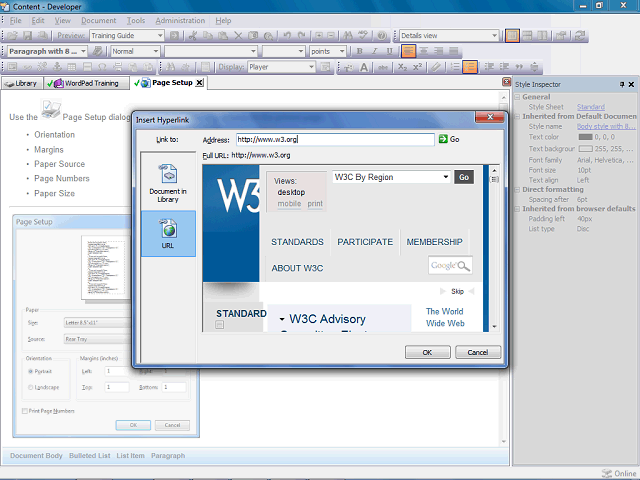This screenshot has width=640, height=480.
Task: Open the Display Player dropdown
Action: pyautogui.click(x=311, y=67)
